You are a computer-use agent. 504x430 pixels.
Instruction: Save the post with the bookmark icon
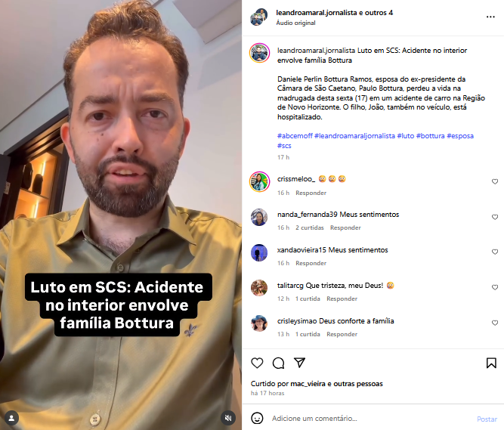[491, 363]
